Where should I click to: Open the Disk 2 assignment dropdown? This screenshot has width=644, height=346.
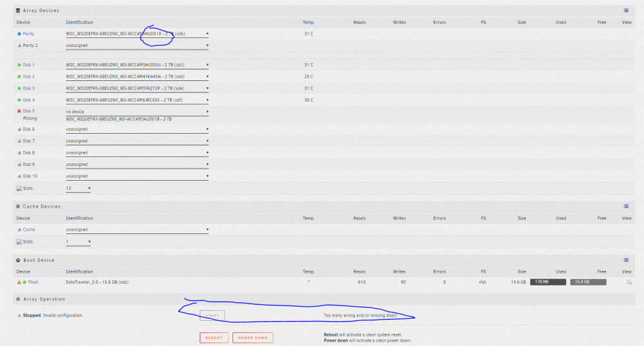(137, 77)
